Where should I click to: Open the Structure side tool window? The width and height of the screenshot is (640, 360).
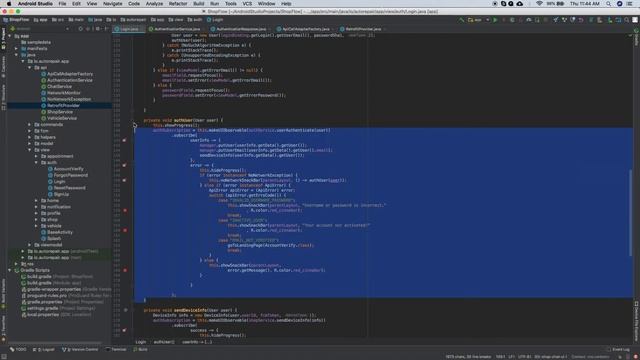click(3, 97)
